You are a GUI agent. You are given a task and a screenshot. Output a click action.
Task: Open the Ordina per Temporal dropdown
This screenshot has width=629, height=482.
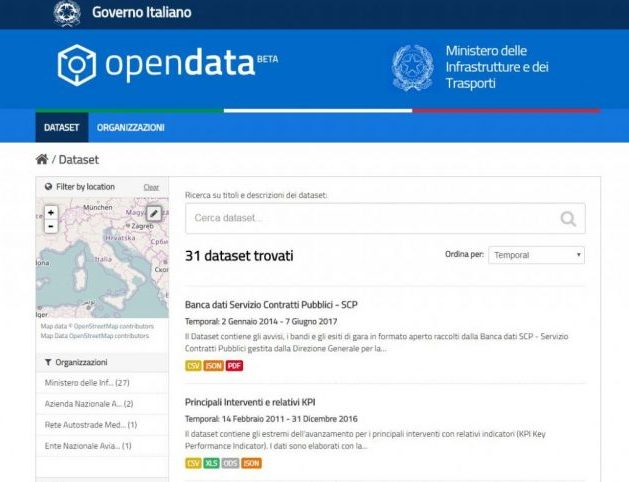pyautogui.click(x=536, y=255)
